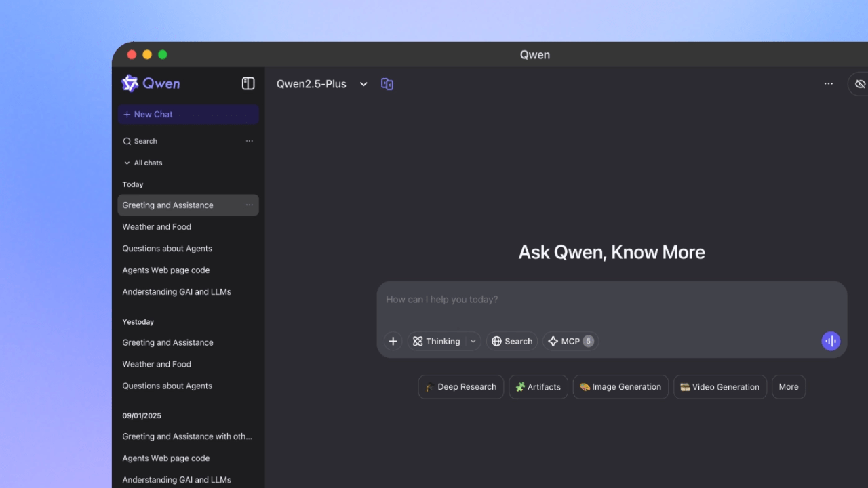The width and height of the screenshot is (868, 488).
Task: Open Greeting and Assistance with oth... chat
Action: [x=188, y=437]
